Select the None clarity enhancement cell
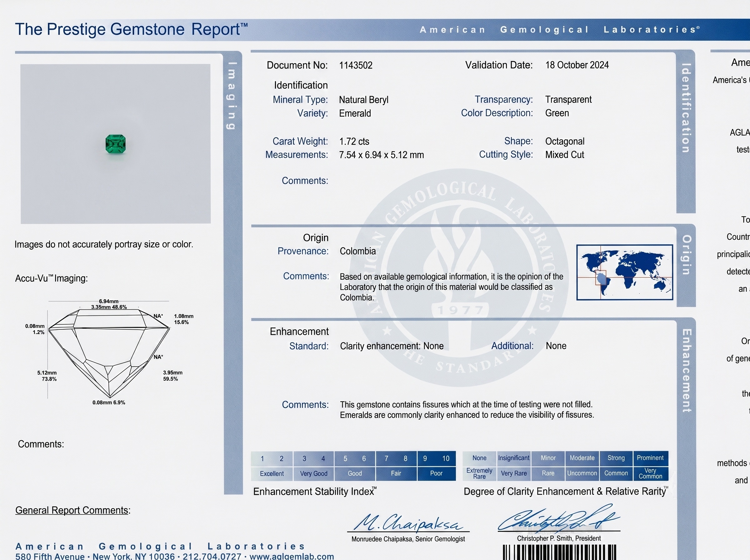The image size is (750, 560). point(479,458)
